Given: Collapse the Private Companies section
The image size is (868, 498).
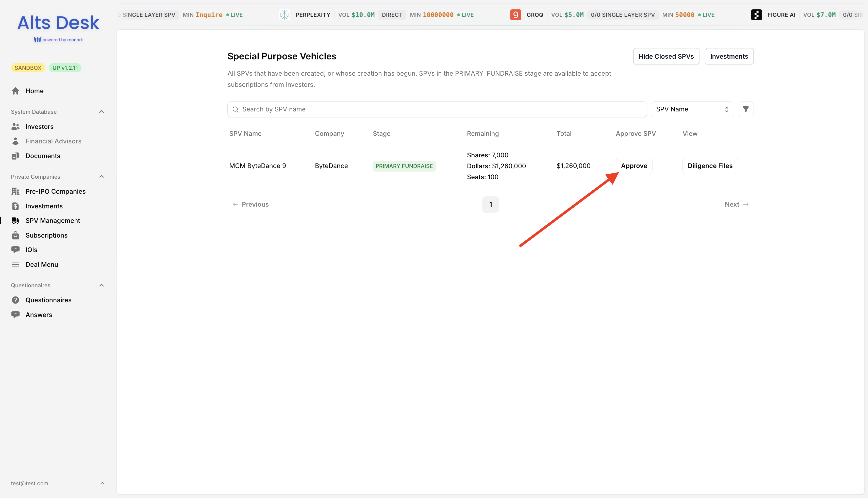Looking at the screenshot, I should click(102, 176).
